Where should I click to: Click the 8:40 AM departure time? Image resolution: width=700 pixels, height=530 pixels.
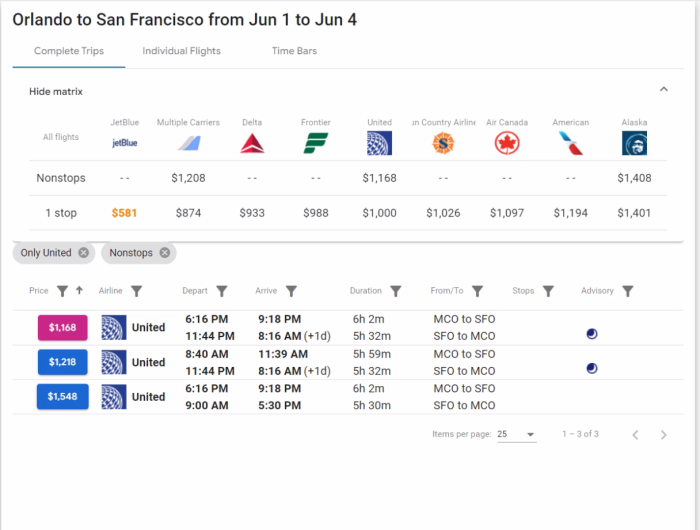(x=207, y=354)
